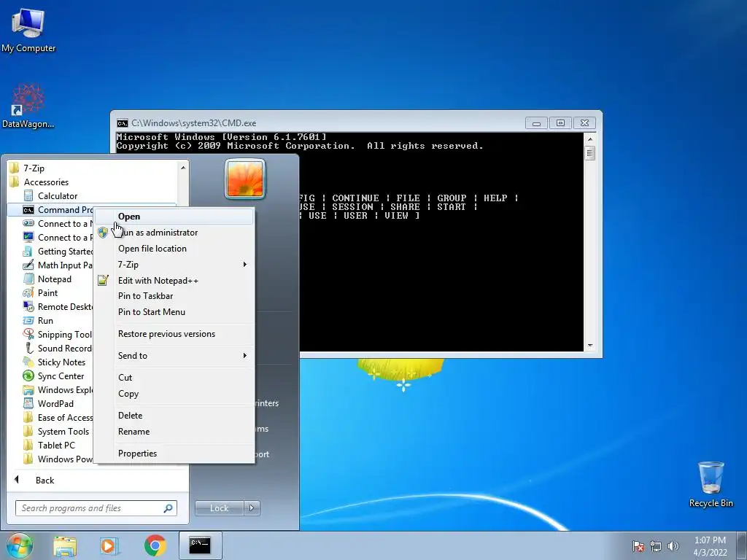Click the volume speaker tray icon
747x560 pixels.
coord(673,546)
